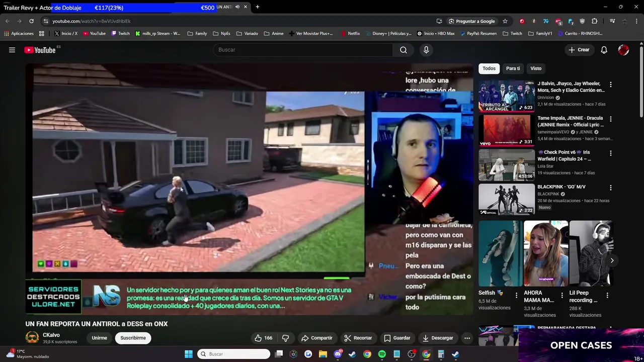Open Twitch bookmark with purple icon
This screenshot has width=644, height=362.
(x=120, y=34)
